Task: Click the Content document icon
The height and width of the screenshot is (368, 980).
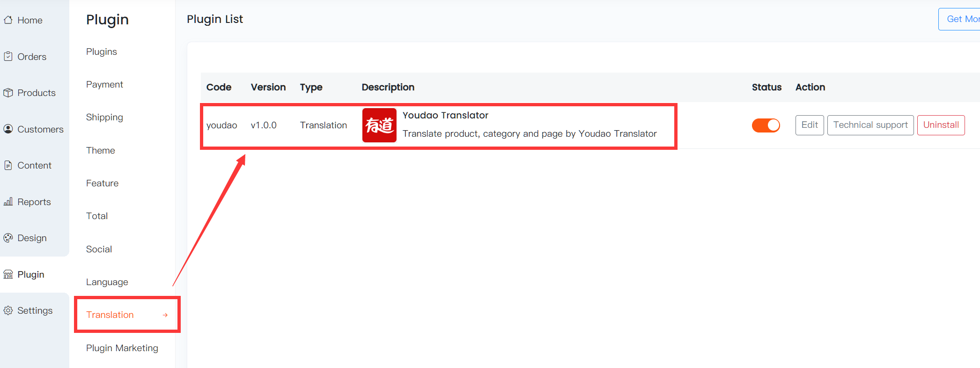Action: click(8, 165)
